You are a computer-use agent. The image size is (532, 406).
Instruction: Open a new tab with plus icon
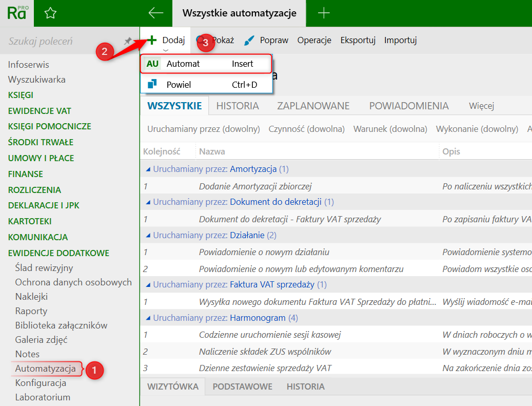click(x=324, y=13)
